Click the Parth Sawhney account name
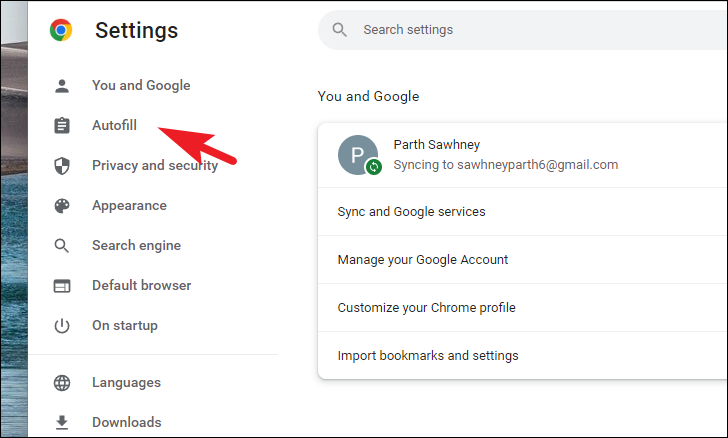Screen dimensions: 728x438 tap(436, 144)
